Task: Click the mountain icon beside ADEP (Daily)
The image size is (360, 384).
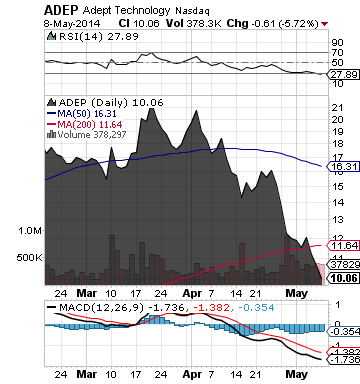Action: pos(52,102)
